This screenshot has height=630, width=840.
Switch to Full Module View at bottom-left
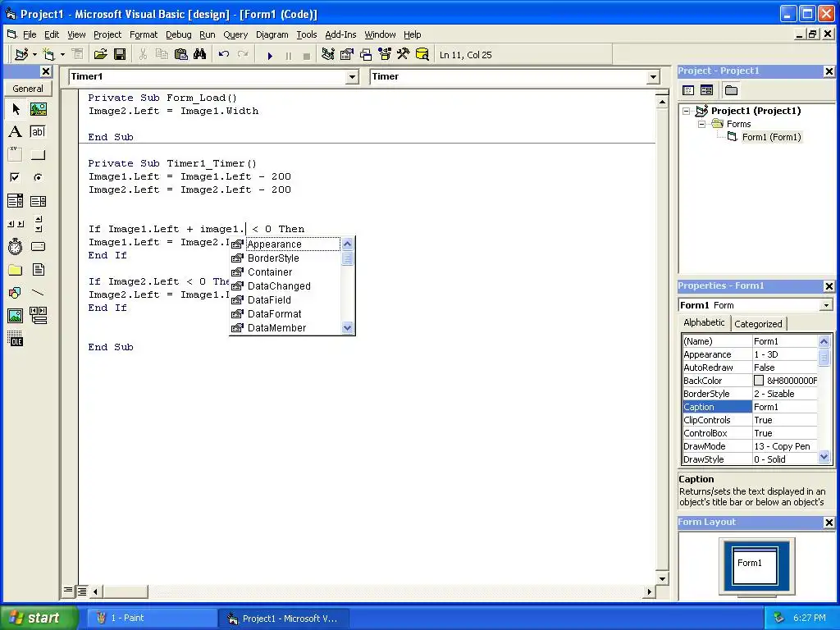(82, 591)
